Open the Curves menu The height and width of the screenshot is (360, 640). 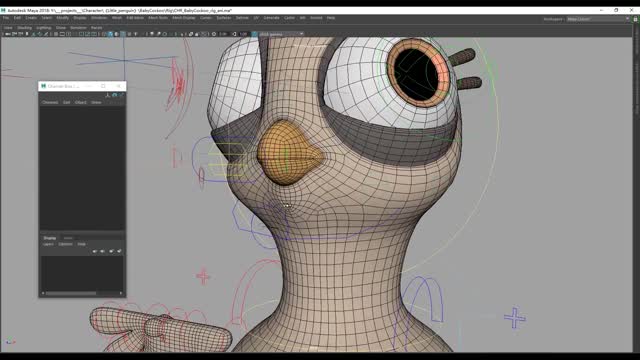pos(206,18)
